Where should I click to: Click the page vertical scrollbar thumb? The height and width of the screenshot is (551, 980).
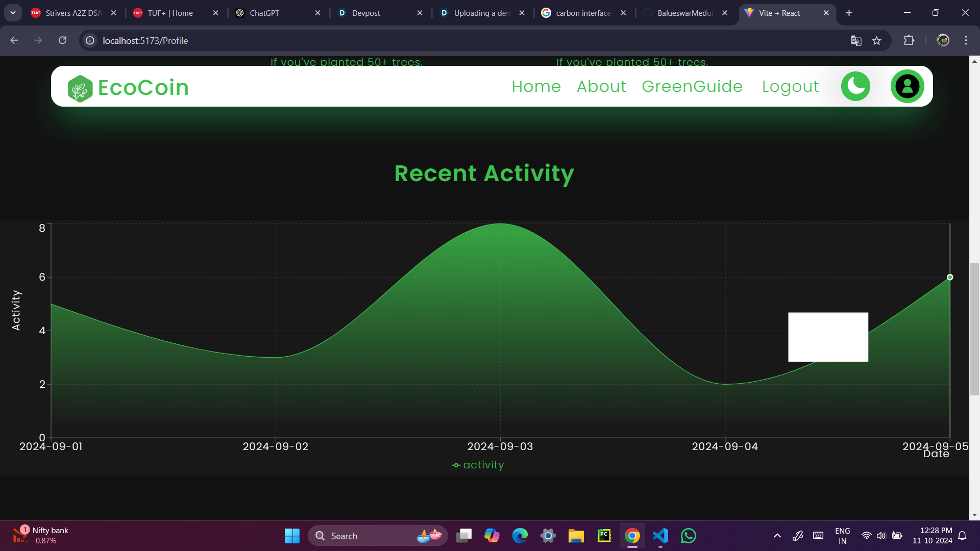pyautogui.click(x=974, y=329)
